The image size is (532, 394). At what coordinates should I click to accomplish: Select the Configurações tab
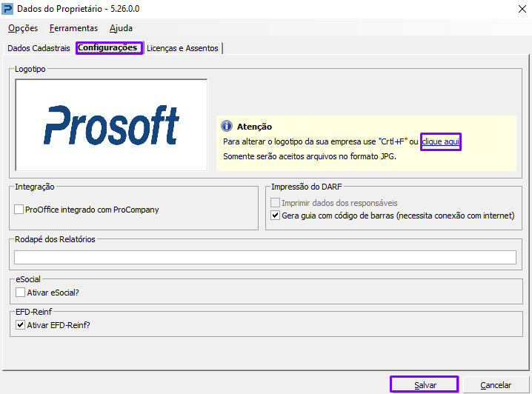click(x=109, y=48)
